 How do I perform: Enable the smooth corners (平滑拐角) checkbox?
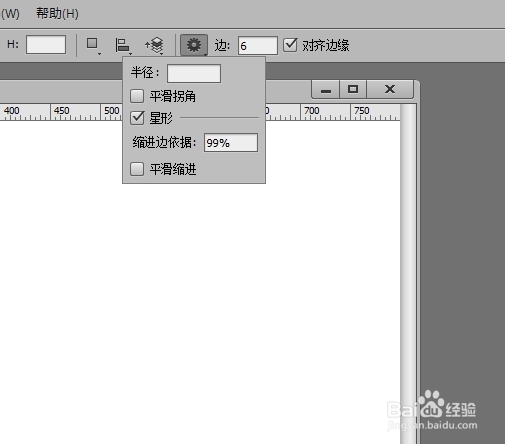(137, 96)
